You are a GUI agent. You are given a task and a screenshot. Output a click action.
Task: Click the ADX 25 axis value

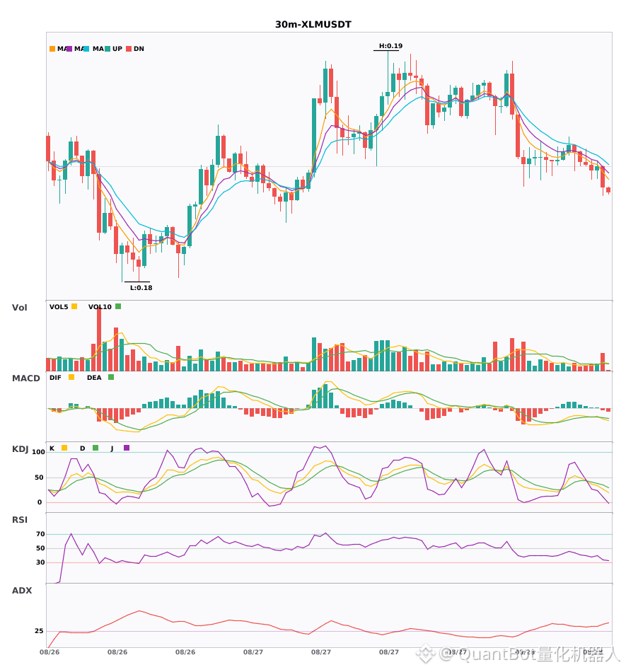pyautogui.click(x=39, y=631)
